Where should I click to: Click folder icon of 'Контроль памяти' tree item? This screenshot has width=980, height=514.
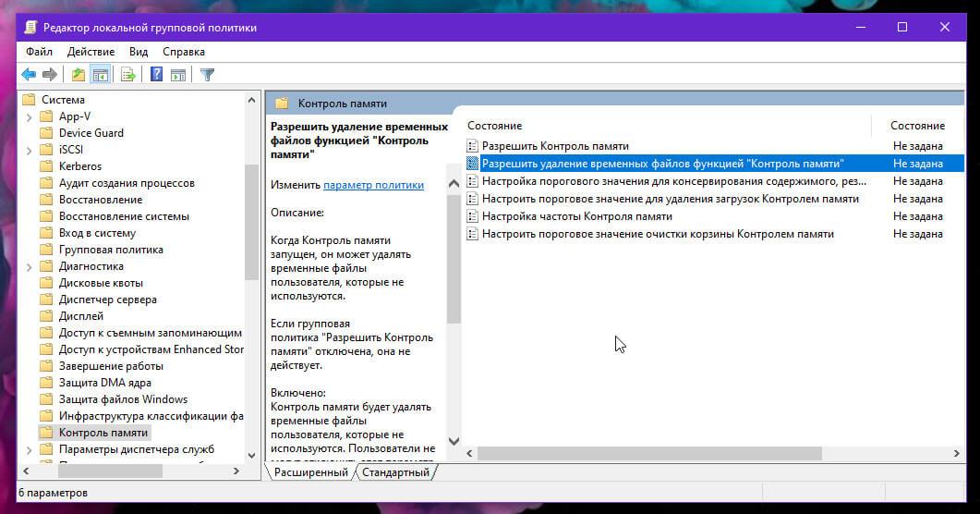coord(45,433)
